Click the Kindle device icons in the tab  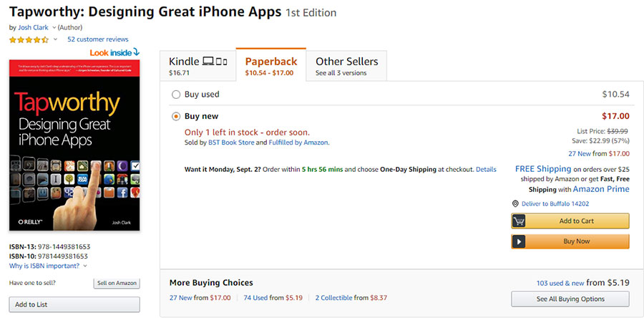point(215,62)
